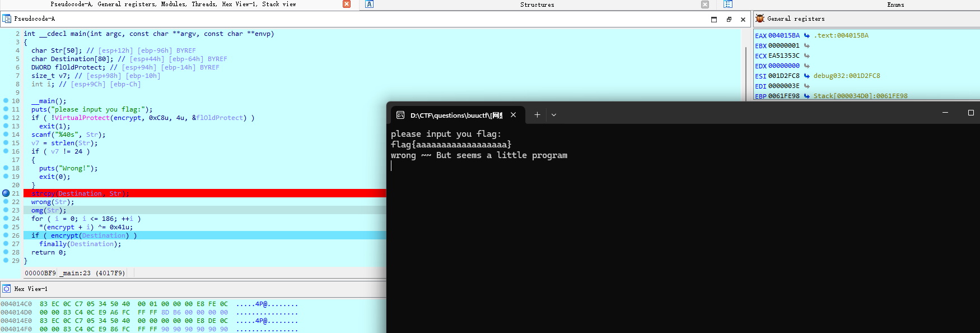Toggle breakpoint dot at line 14
Image resolution: width=980 pixels, height=333 pixels.
(x=6, y=135)
